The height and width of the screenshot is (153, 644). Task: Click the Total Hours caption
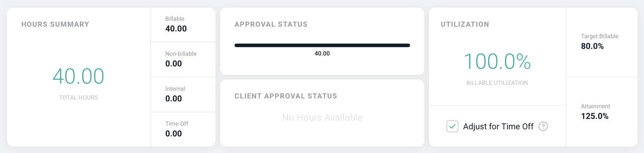(x=78, y=98)
